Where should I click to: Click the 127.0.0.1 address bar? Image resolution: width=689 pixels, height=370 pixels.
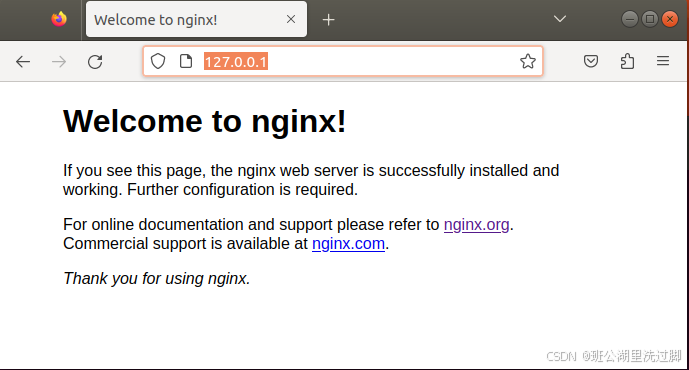click(x=343, y=61)
